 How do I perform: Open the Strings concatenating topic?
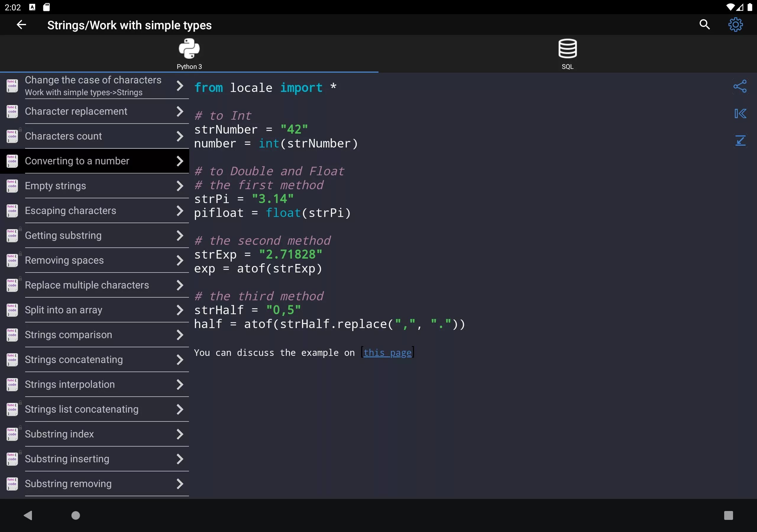(x=95, y=360)
